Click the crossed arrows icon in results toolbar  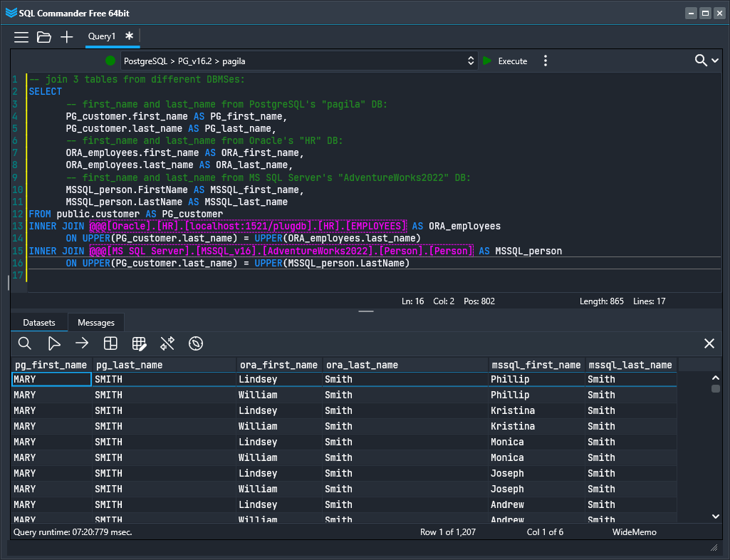pos(167,344)
